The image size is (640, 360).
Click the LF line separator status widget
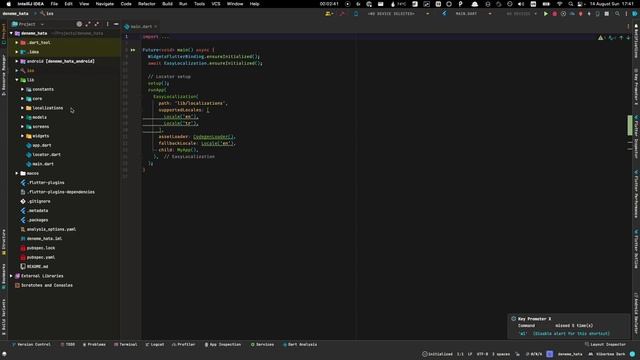point(470,354)
